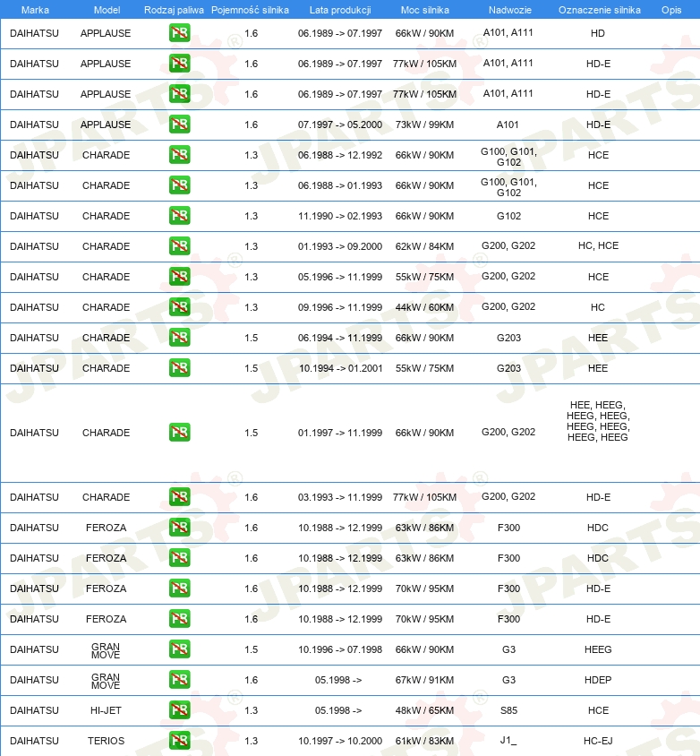Click HEEG engine code in GRAN MOVE row
Screen dimensions: 700x756
598,649
